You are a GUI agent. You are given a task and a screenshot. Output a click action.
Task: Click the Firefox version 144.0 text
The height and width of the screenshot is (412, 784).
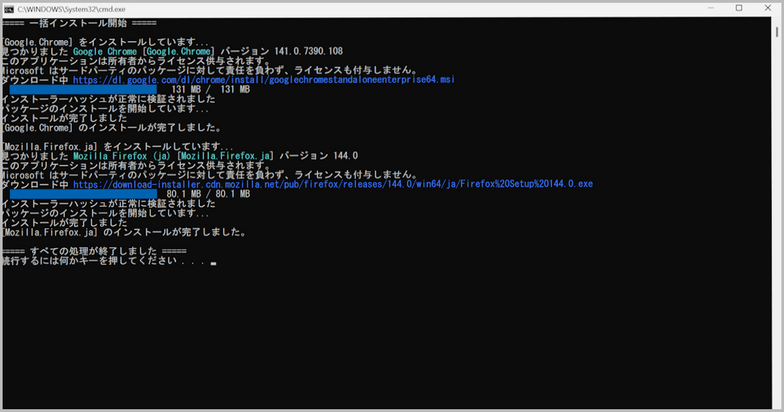point(342,156)
